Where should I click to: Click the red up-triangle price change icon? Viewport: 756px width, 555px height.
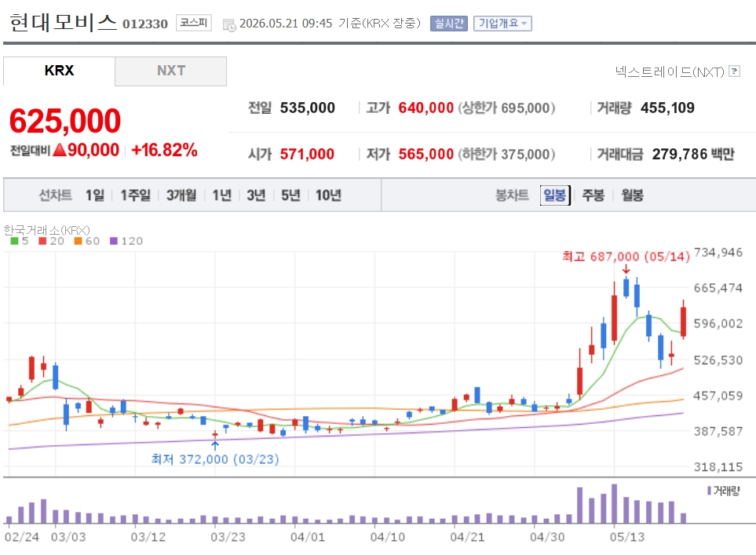[60, 150]
